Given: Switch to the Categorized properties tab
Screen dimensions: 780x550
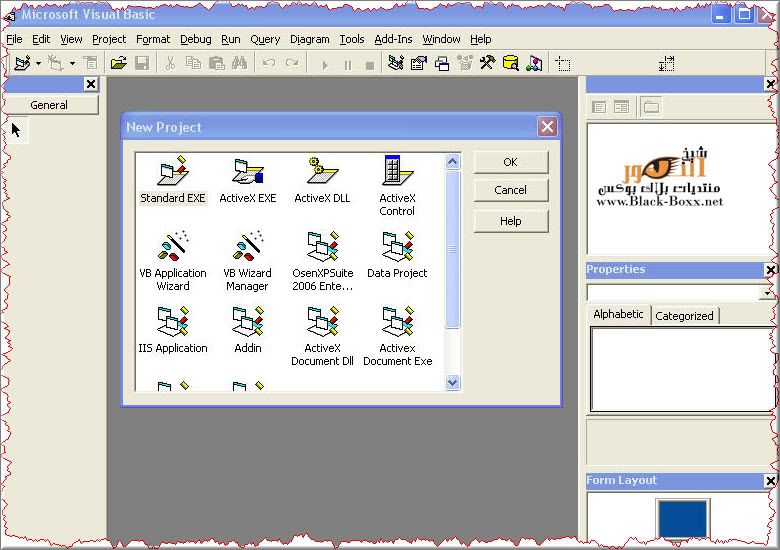Looking at the screenshot, I should [x=684, y=316].
